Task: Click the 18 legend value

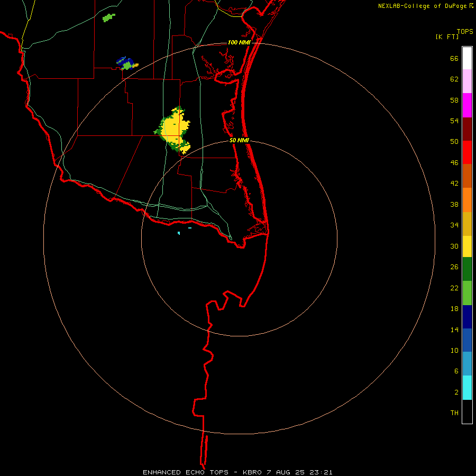Action: [454, 309]
